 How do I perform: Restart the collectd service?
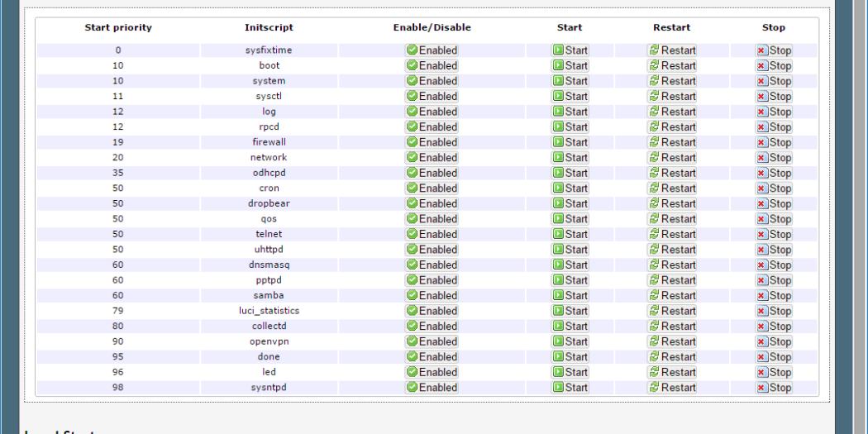[x=671, y=327]
